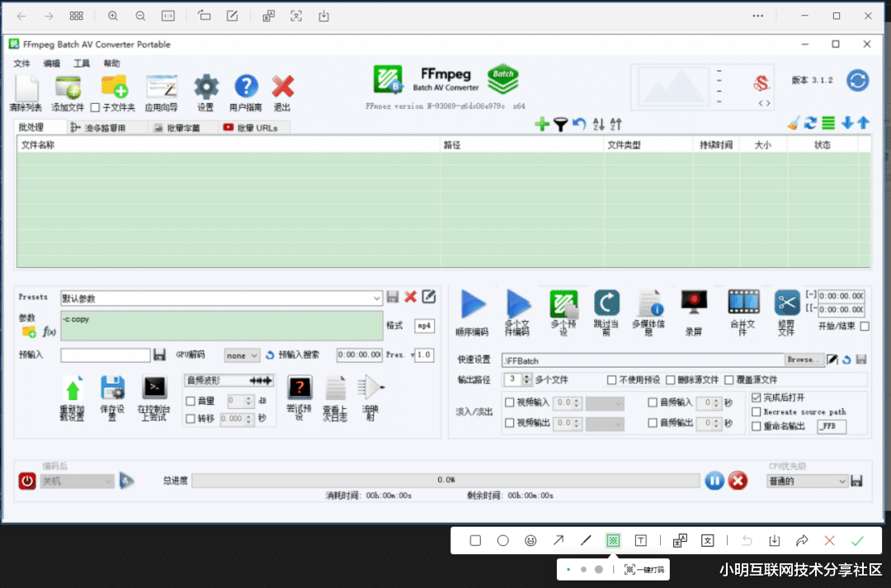891x588 pixels.
Task: Enable the Recreate source path checkbox
Action: point(757,412)
